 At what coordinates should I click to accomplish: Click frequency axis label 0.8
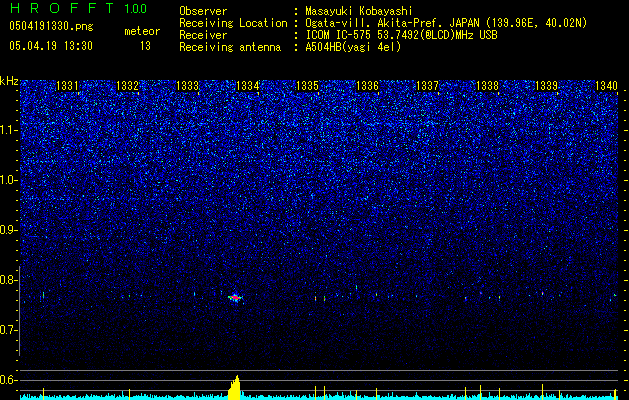pos(8,280)
